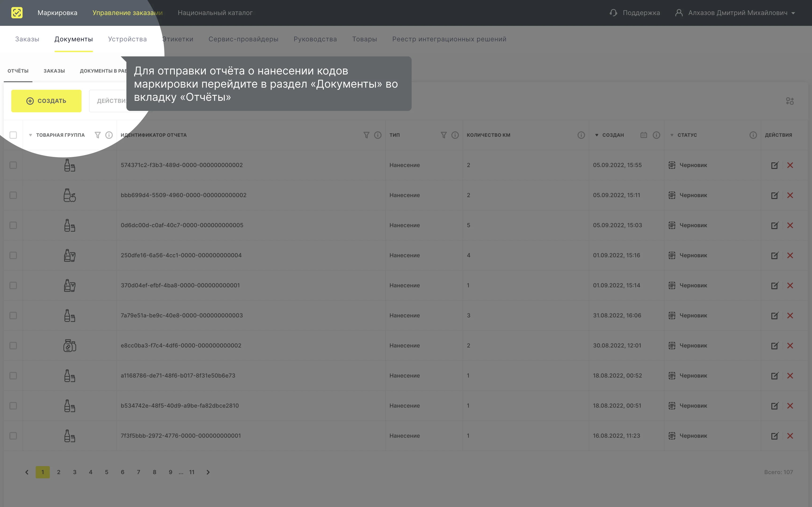Open the Support headset icon
Image resolution: width=812 pixels, height=507 pixels.
point(613,13)
